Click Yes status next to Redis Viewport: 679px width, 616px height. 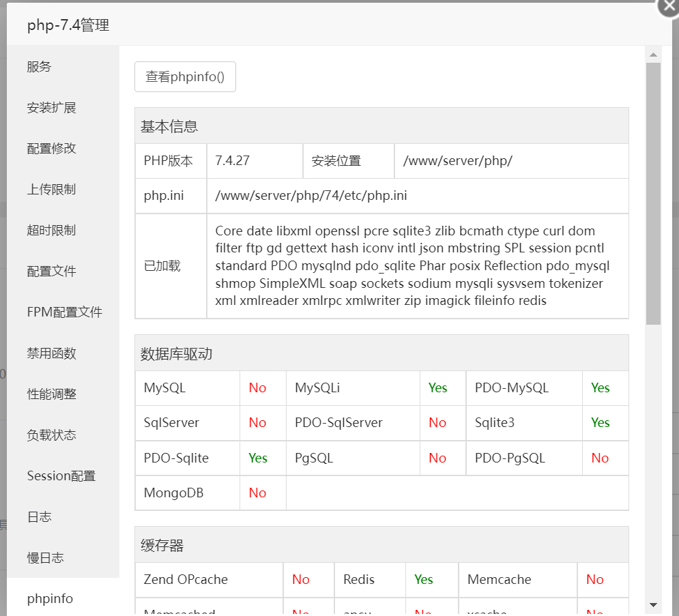click(x=424, y=580)
